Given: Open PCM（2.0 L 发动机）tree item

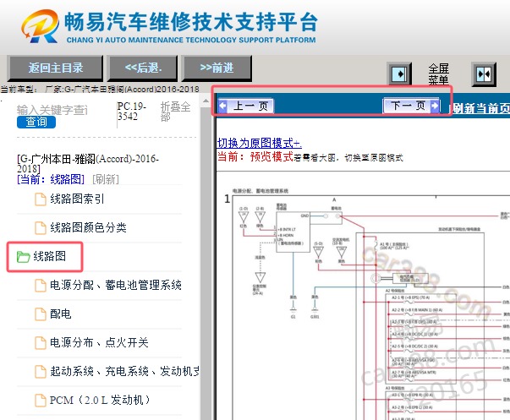Looking at the screenshot, I should pyautogui.click(x=100, y=400).
